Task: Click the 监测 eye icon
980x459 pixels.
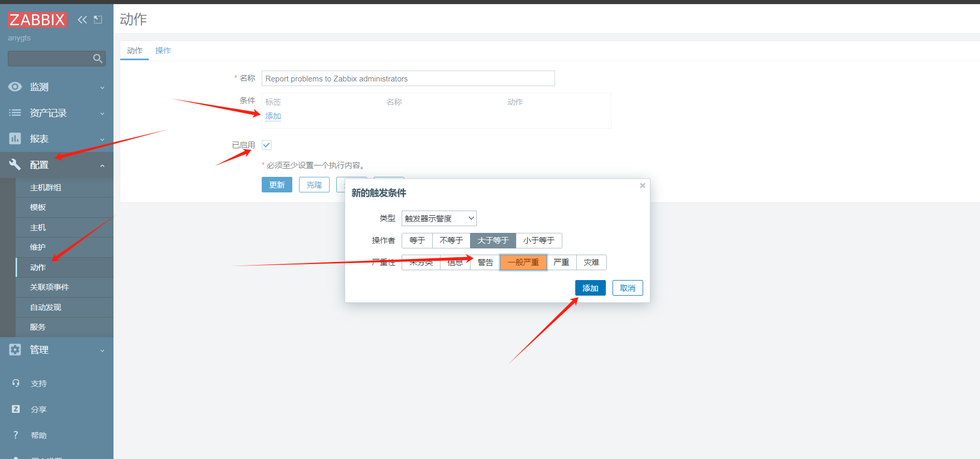Action: click(15, 87)
